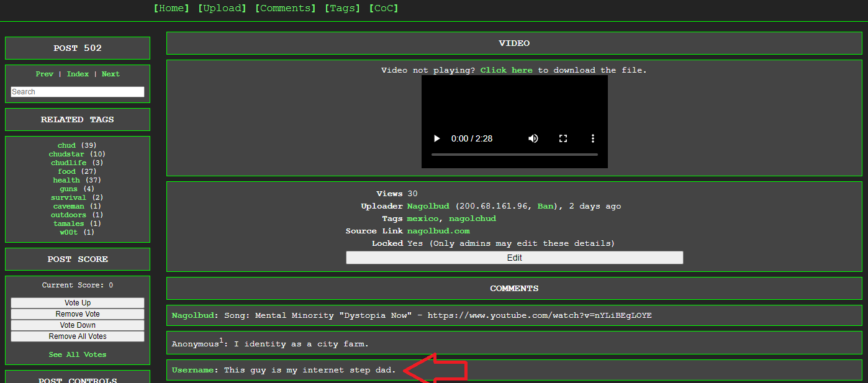
Task: Select the chudstar related tag
Action: [x=67, y=154]
